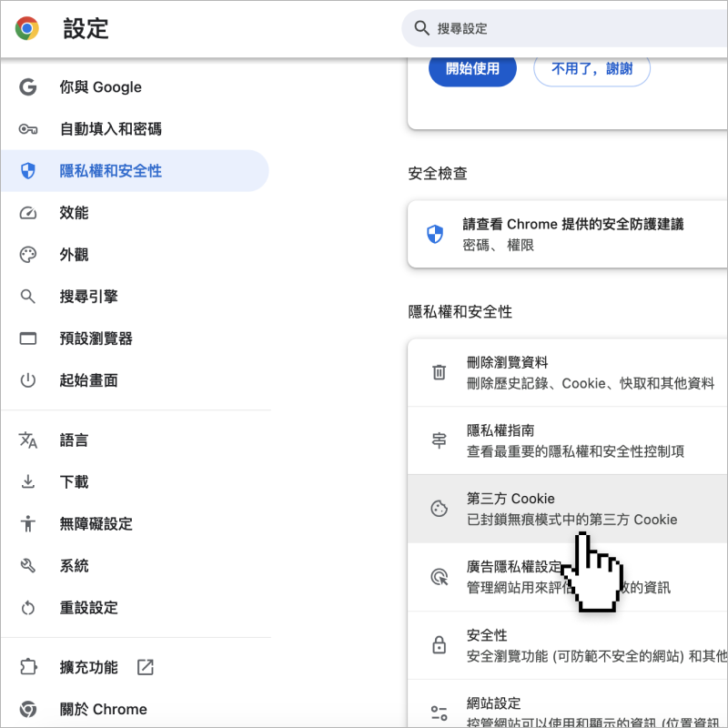Image resolution: width=728 pixels, height=728 pixels.
Task: Open 搜尋引擎 settings
Action: pyautogui.click(x=135, y=297)
